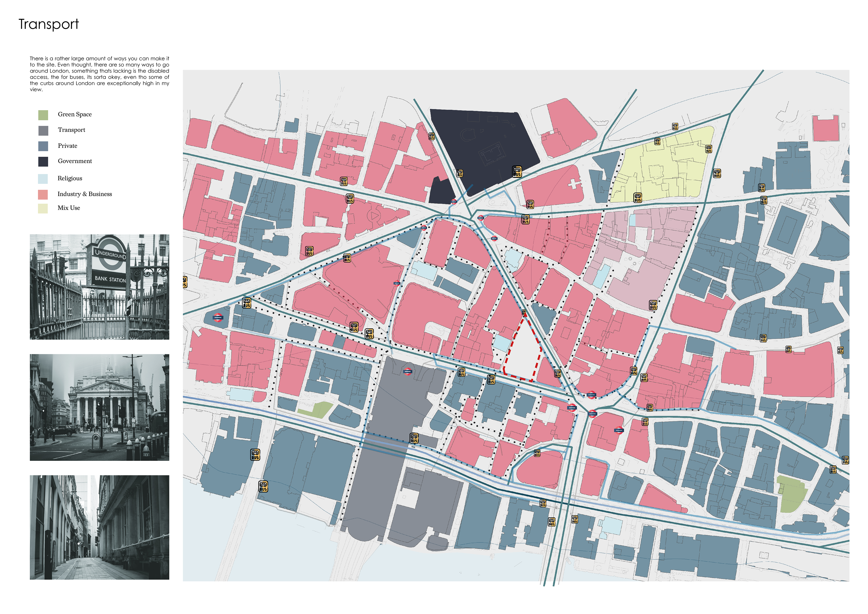Click the Mix Use legend swatch
Screen dimensions: 868x614
point(43,209)
